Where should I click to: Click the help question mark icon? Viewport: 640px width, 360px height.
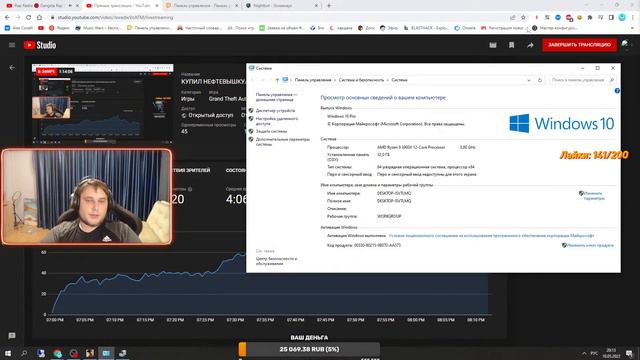pyautogui.click(x=617, y=91)
